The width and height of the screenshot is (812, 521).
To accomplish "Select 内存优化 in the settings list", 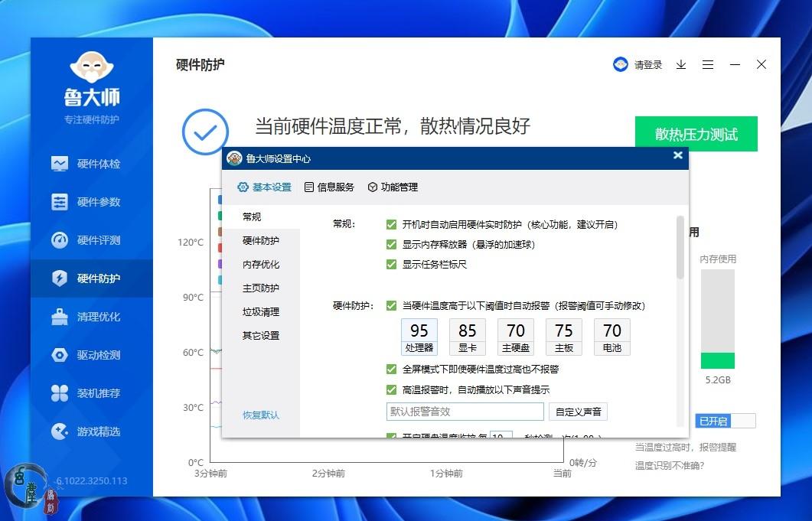I will point(260,265).
